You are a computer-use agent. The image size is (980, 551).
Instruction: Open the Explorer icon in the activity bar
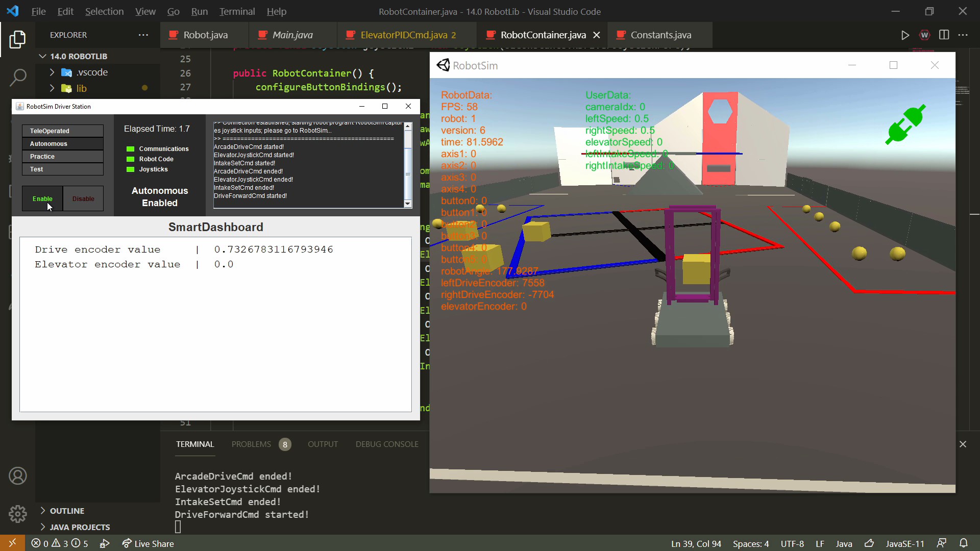click(x=17, y=39)
